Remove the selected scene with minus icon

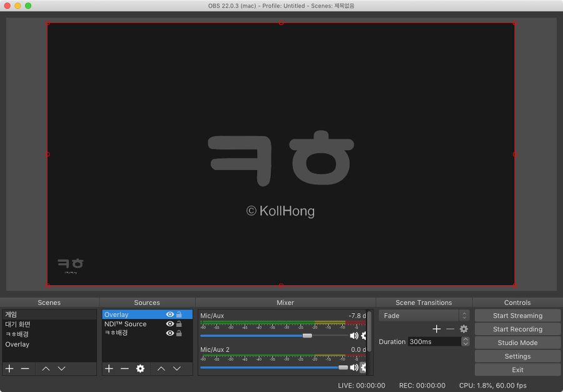point(25,369)
